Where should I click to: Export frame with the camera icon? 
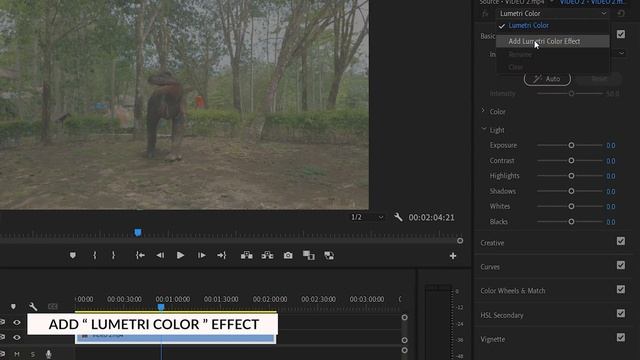(288, 256)
